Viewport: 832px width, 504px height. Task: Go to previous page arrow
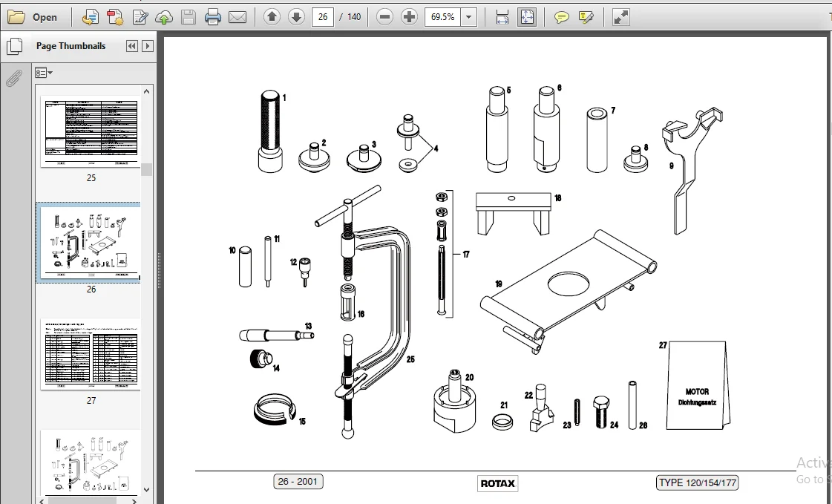tap(272, 17)
